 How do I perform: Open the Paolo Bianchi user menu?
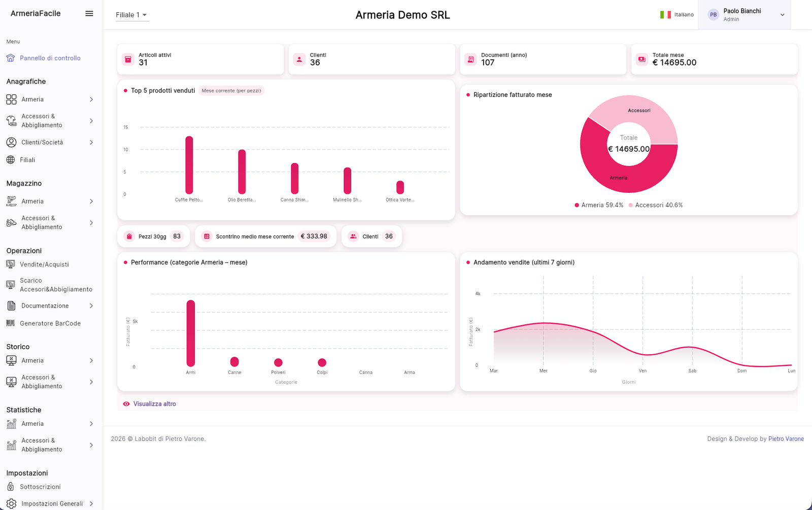click(744, 15)
